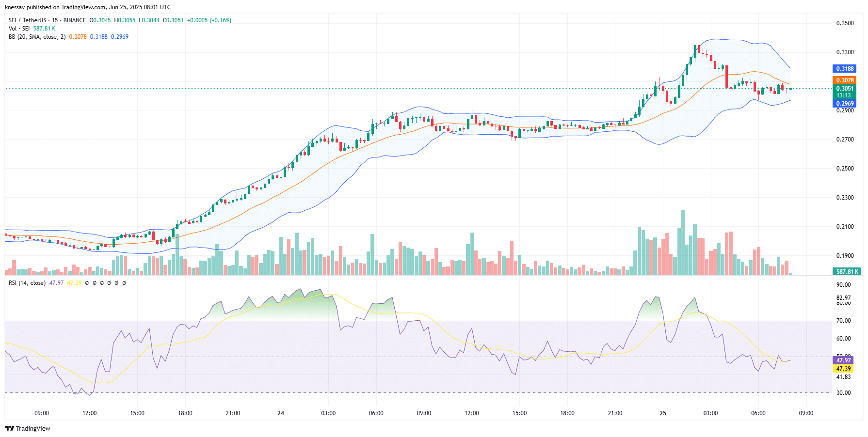Click the 82.97 RSI axis label

click(x=843, y=298)
